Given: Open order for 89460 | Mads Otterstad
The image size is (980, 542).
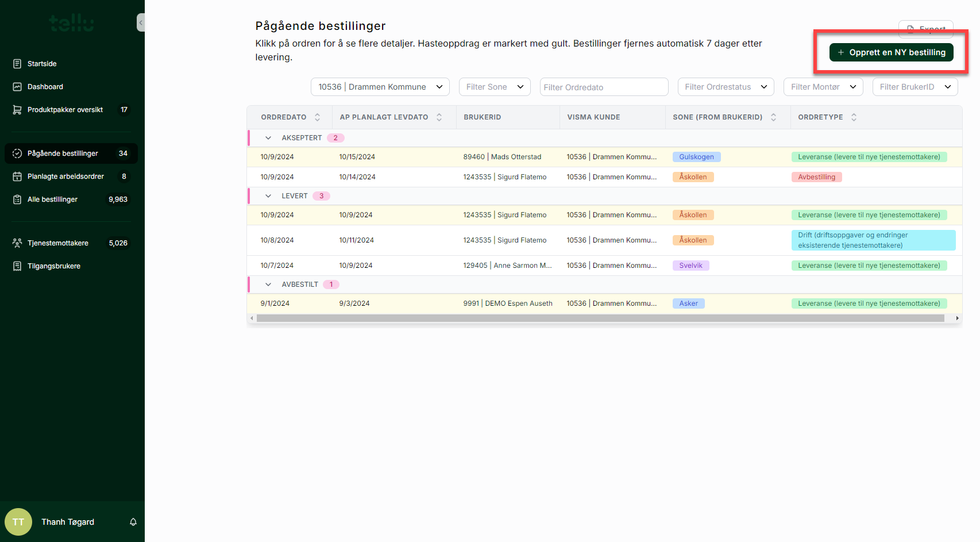Looking at the screenshot, I should pyautogui.click(x=604, y=157).
